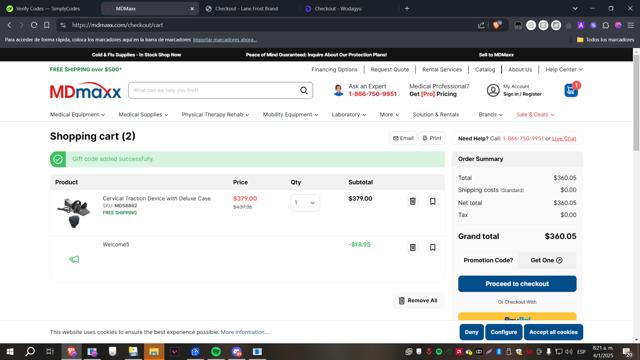Expand Medical Supplies menu
This screenshot has height=360, width=640.
point(143,115)
